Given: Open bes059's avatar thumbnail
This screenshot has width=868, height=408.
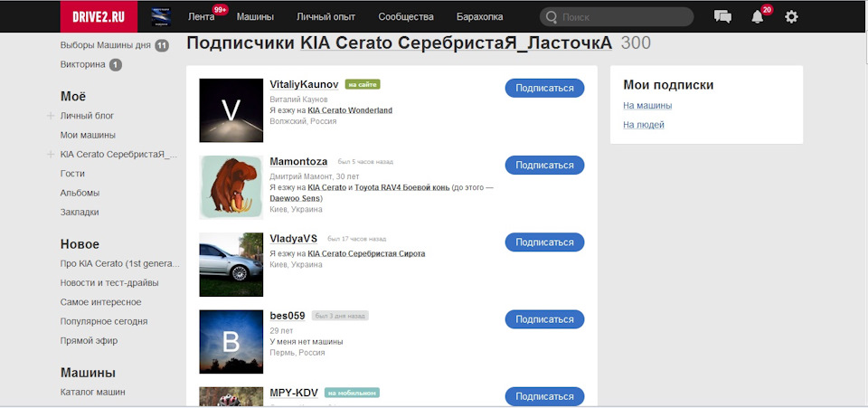Looking at the screenshot, I should coord(231,342).
